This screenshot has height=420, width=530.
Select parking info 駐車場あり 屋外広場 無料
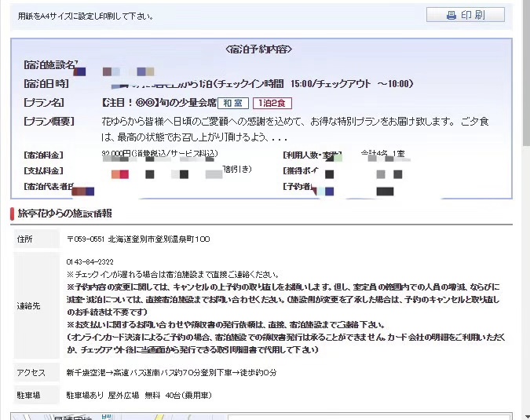pos(113,395)
